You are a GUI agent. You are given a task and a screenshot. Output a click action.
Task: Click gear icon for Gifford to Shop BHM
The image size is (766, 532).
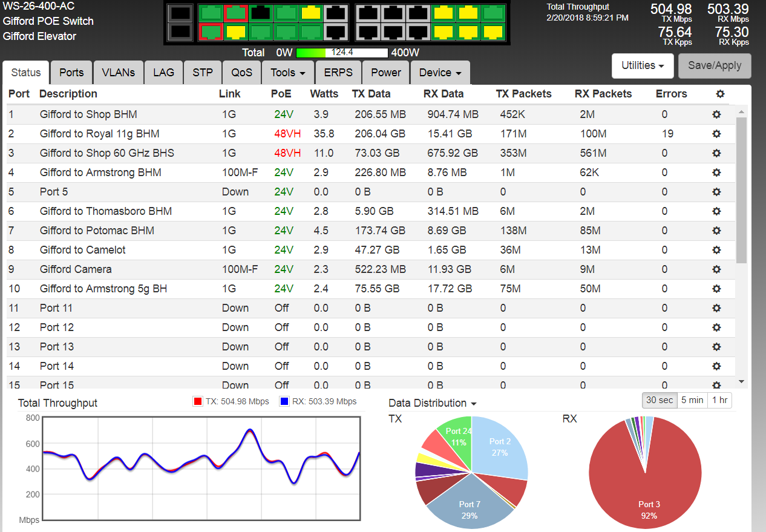click(716, 114)
